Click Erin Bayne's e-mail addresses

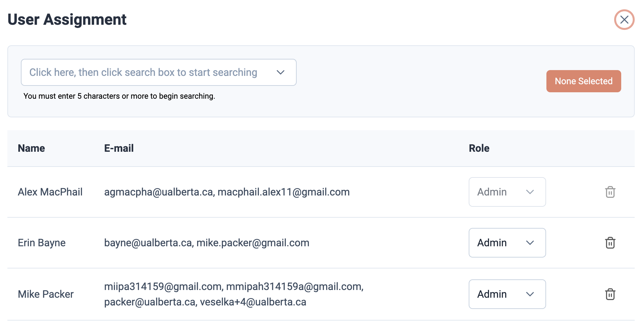[x=206, y=243]
